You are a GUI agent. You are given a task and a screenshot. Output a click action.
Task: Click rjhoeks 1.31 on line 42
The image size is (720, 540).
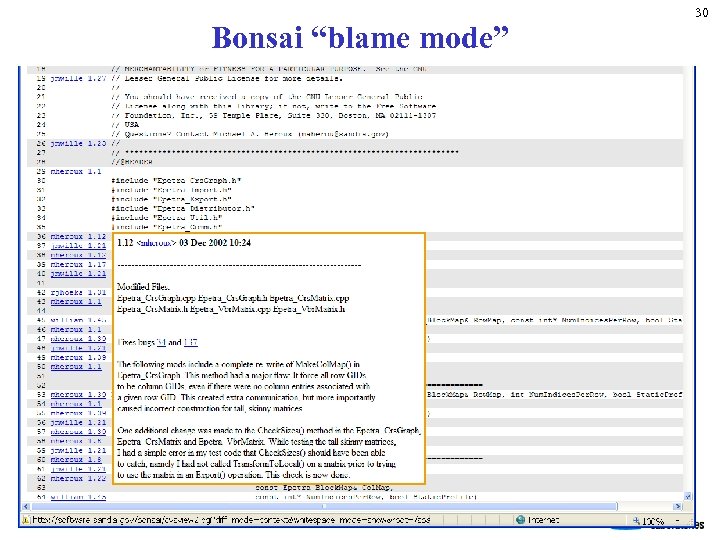coord(78,292)
